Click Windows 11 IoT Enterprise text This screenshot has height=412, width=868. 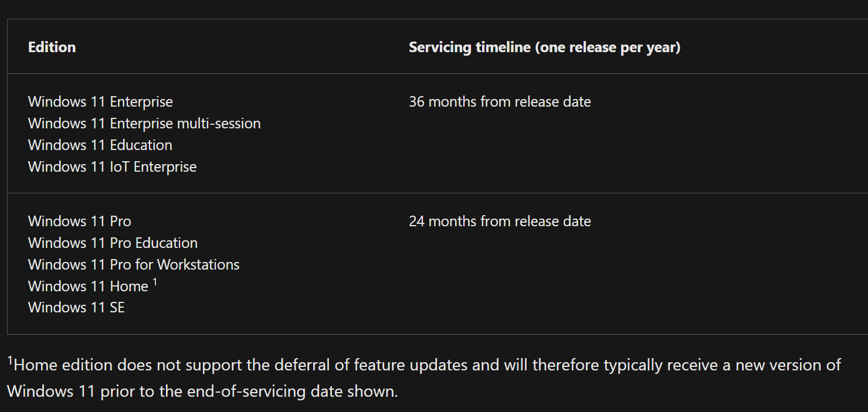(x=112, y=167)
